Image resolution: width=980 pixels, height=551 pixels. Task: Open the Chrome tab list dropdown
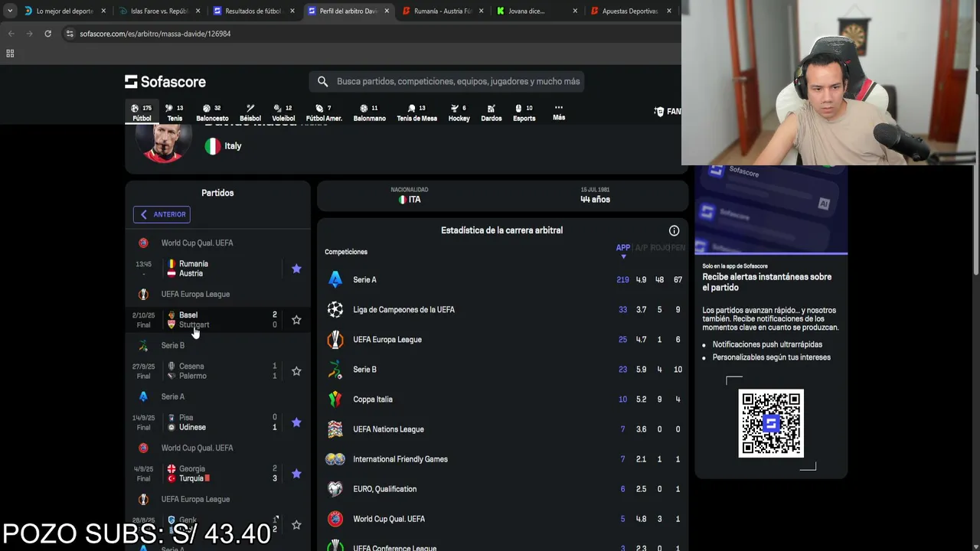pos(10,11)
